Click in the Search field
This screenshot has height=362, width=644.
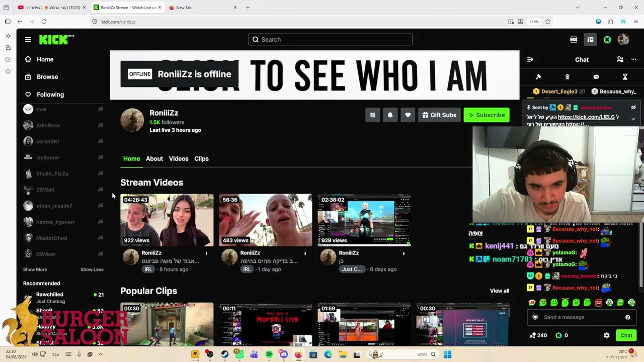pyautogui.click(x=330, y=40)
